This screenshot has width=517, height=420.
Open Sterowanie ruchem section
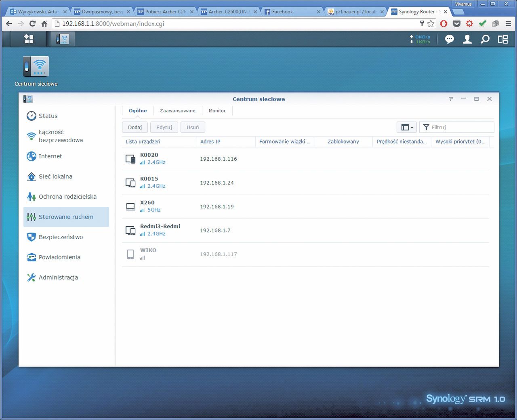pos(66,217)
